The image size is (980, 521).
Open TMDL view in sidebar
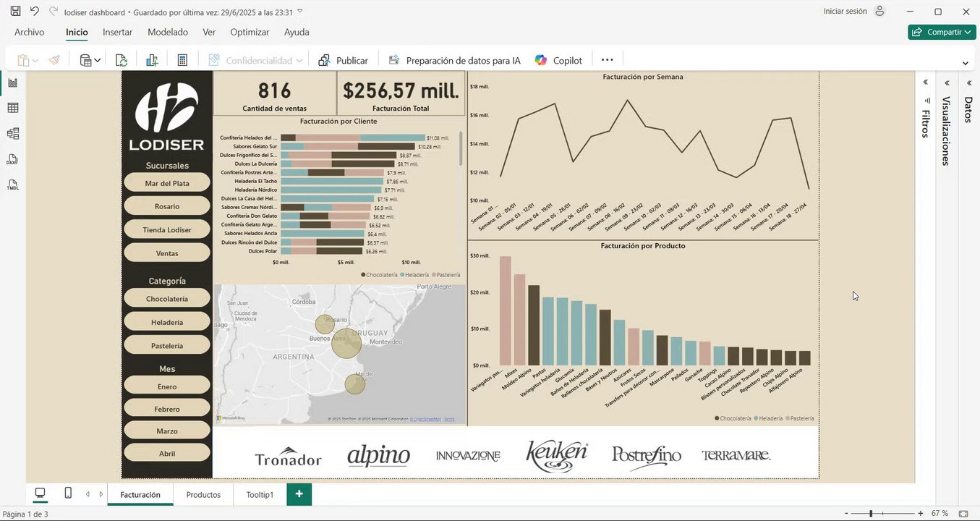(12, 185)
